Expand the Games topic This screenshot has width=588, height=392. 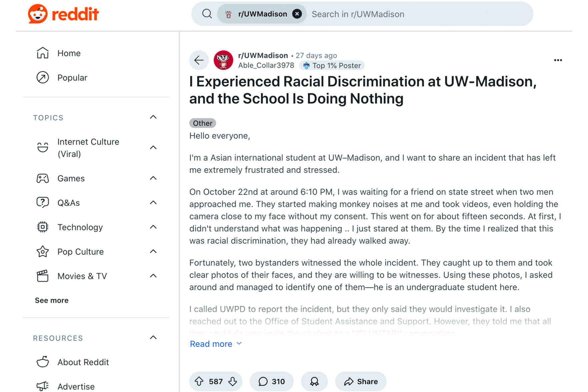[153, 178]
